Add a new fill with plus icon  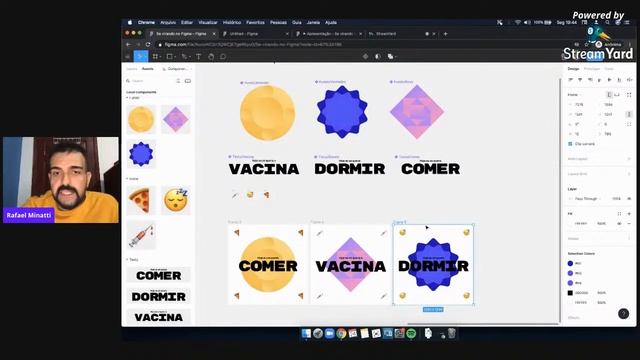629,213
